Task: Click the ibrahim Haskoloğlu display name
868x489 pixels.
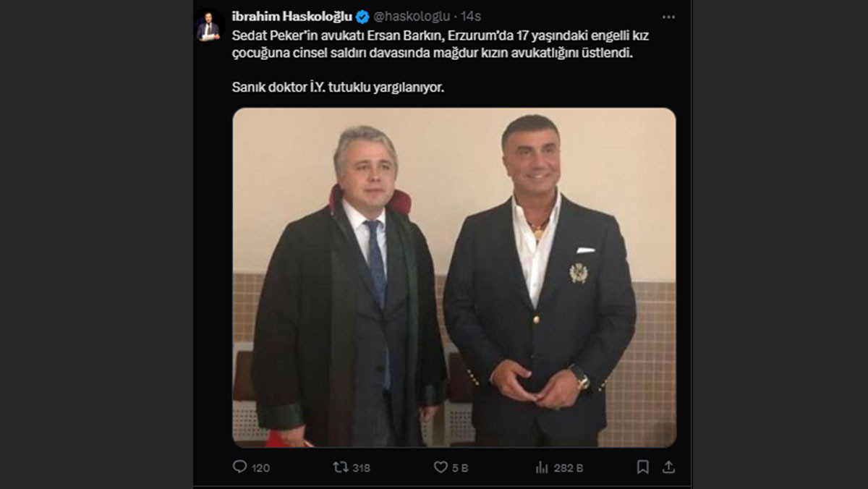Action: click(x=292, y=17)
